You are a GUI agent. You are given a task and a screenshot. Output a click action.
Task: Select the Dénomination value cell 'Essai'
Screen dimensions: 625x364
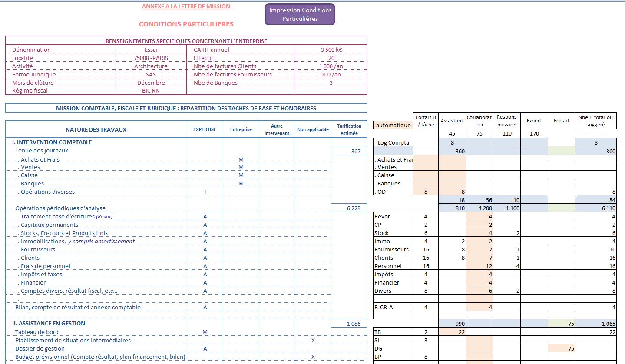coord(151,50)
